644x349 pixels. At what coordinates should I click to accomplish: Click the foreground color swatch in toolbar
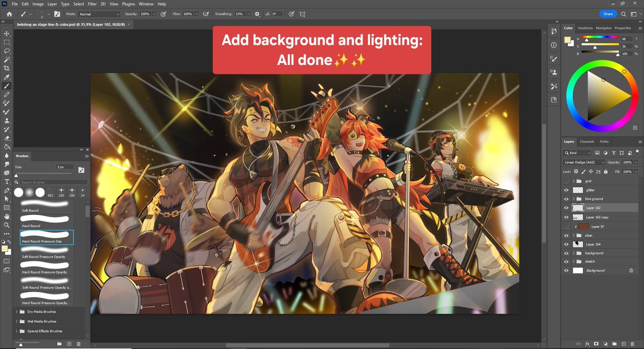pos(5,249)
